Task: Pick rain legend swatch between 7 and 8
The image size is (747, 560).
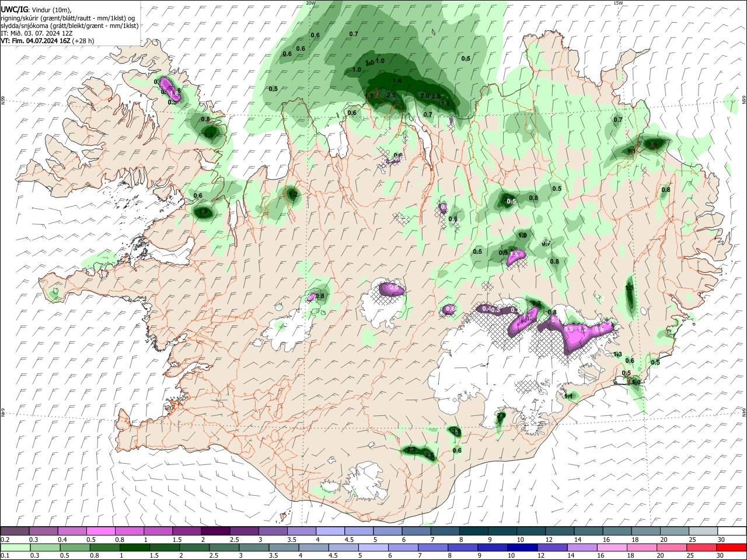Action: point(433,548)
